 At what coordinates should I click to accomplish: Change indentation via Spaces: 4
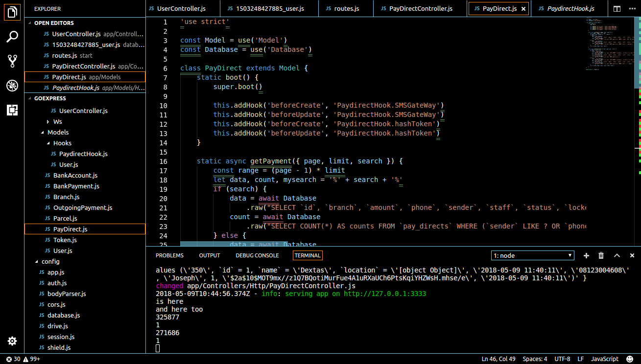535,359
